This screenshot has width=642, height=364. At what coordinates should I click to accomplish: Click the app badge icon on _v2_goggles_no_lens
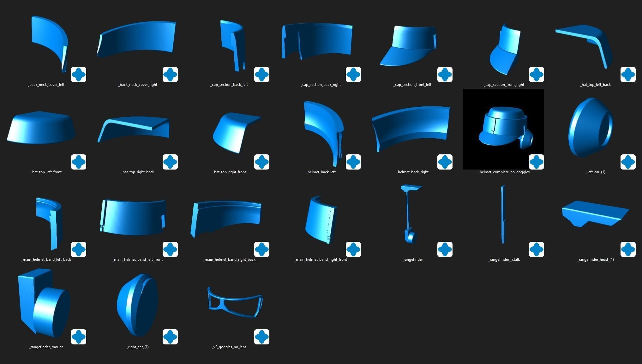(262, 337)
